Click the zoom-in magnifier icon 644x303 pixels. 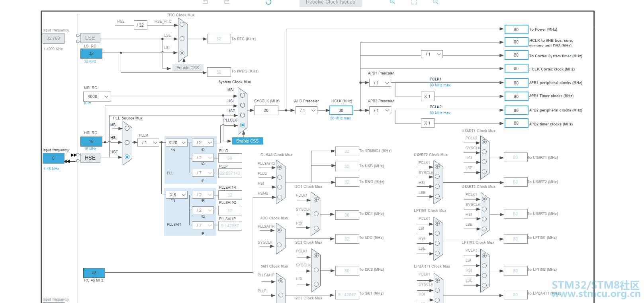coord(393,2)
